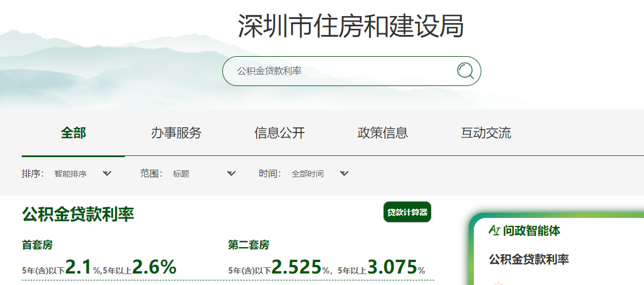The width and height of the screenshot is (644, 285).
Task: Click the 深圳市住房和建设局 site title
Action: 351,26
